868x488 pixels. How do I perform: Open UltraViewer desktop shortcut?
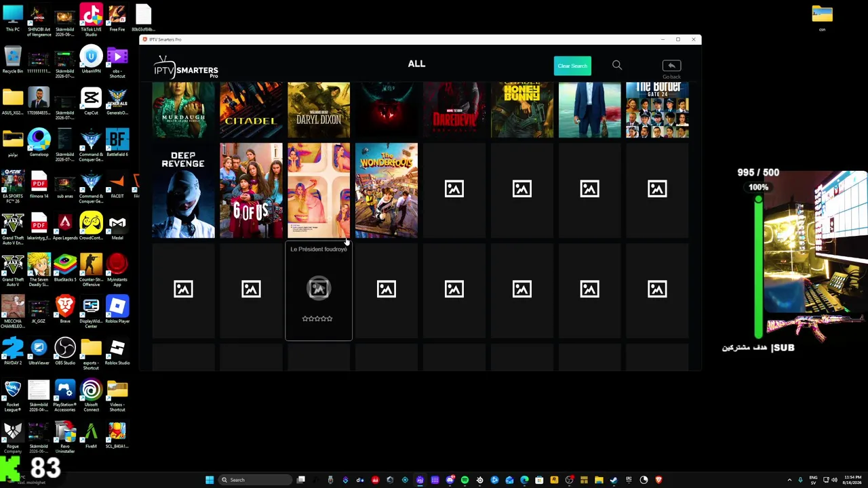tap(39, 352)
